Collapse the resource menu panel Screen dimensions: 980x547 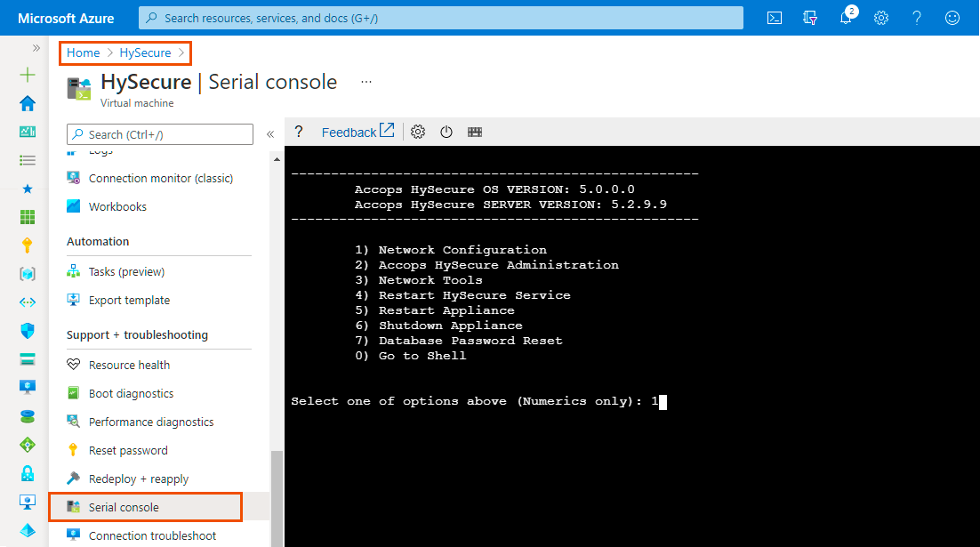pyautogui.click(x=270, y=134)
